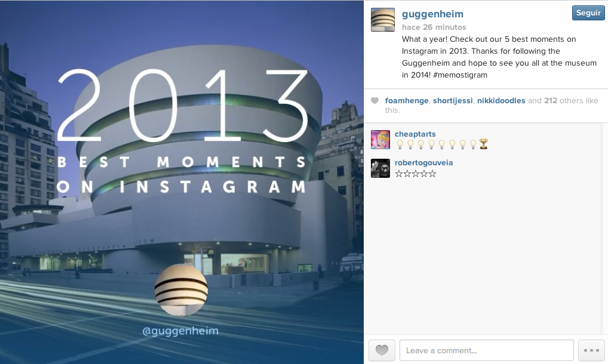The width and height of the screenshot is (608, 364).
Task: Open robertogouveia profile picture
Action: pyautogui.click(x=380, y=168)
